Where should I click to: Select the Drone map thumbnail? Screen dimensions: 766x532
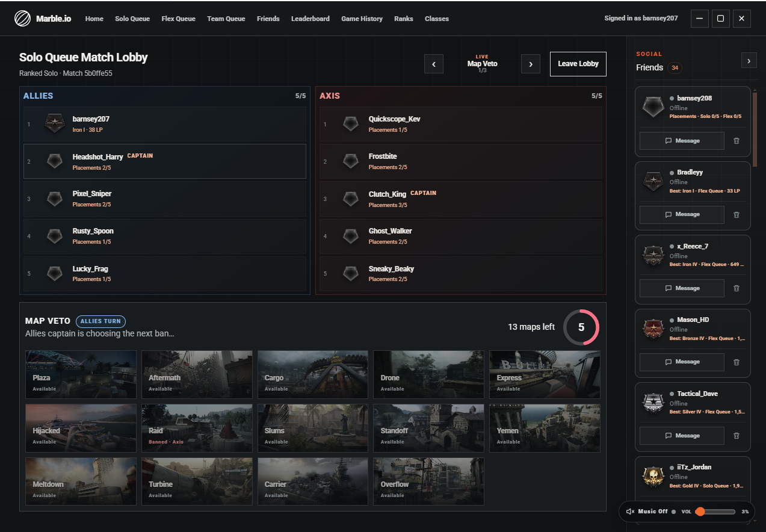click(428, 374)
